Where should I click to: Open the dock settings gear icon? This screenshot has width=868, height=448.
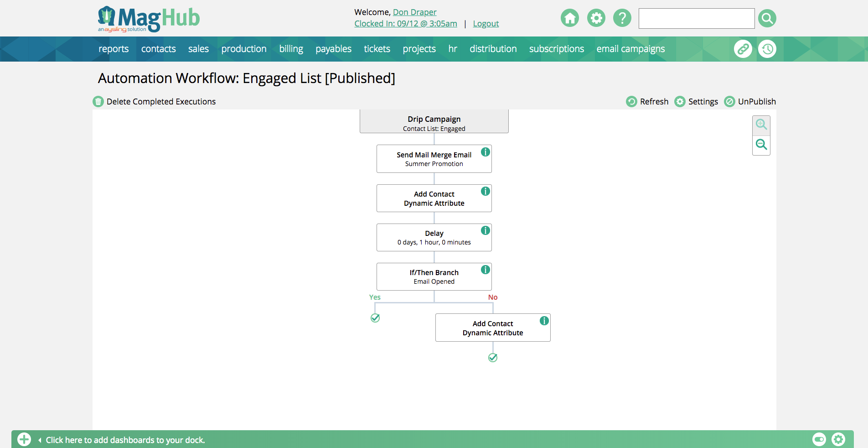(x=838, y=439)
